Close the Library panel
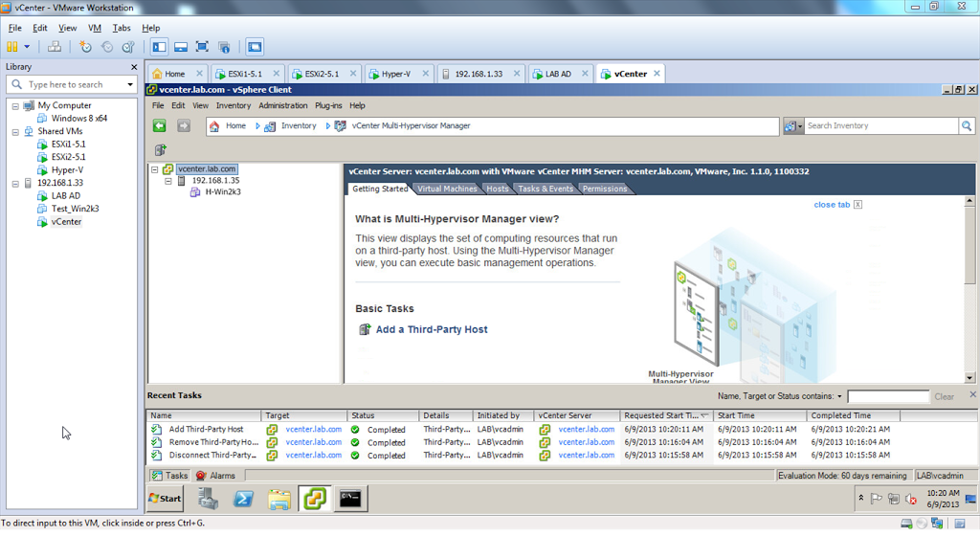Screen dimensions: 980x536 134,67
